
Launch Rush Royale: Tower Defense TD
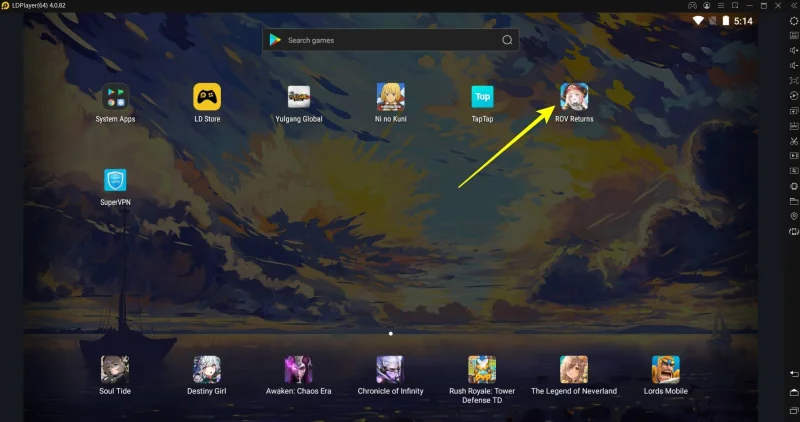482,369
